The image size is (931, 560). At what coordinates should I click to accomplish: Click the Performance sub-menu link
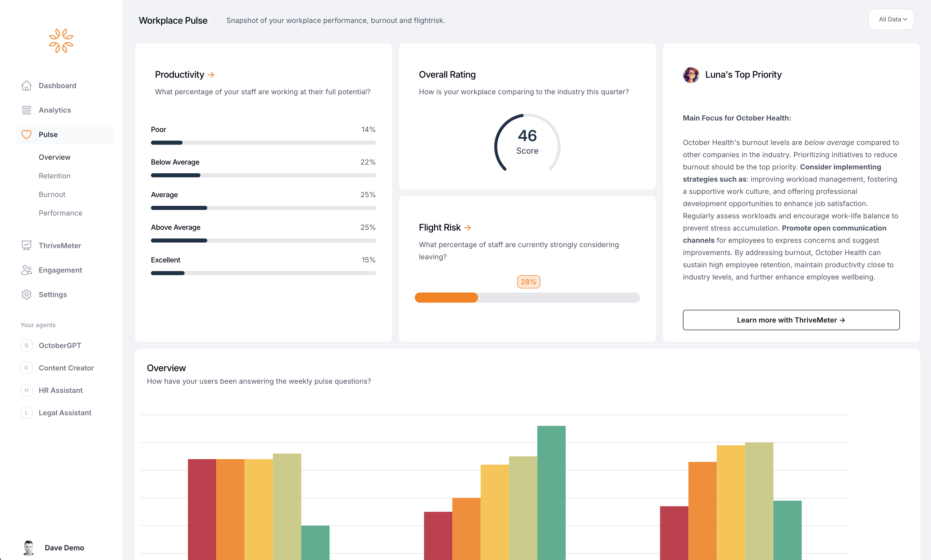60,212
